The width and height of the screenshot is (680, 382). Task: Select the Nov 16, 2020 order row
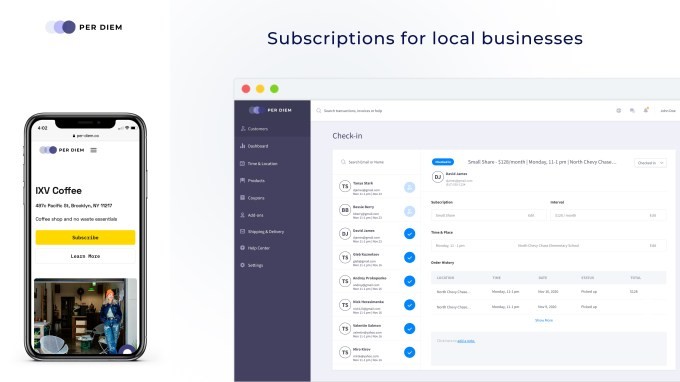tap(548, 292)
